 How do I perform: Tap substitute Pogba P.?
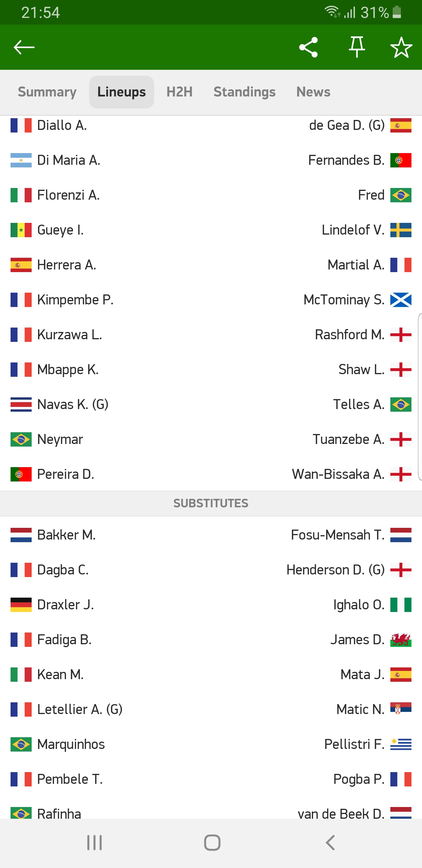[359, 779]
